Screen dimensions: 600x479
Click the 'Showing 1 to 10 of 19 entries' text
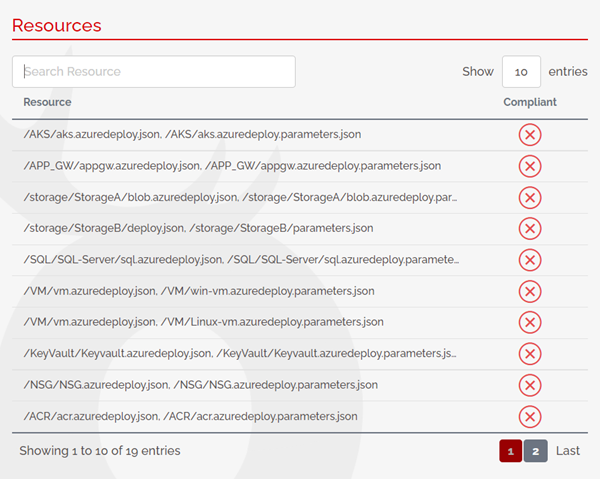100,451
